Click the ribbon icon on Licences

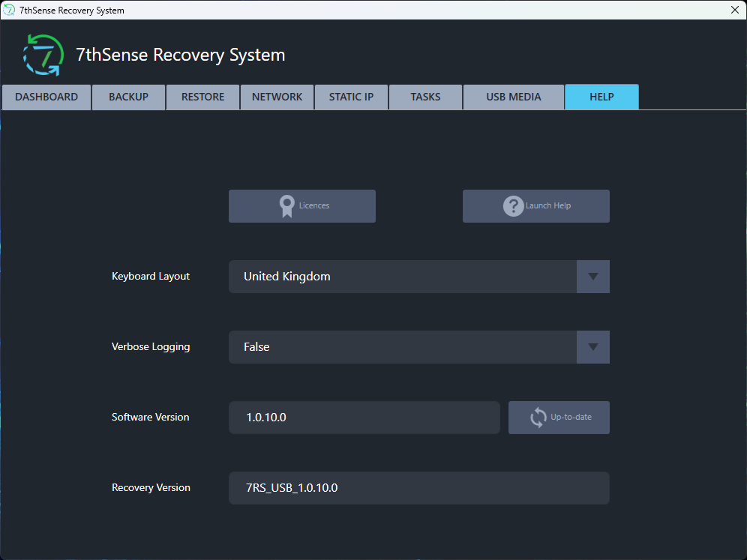[x=286, y=206]
